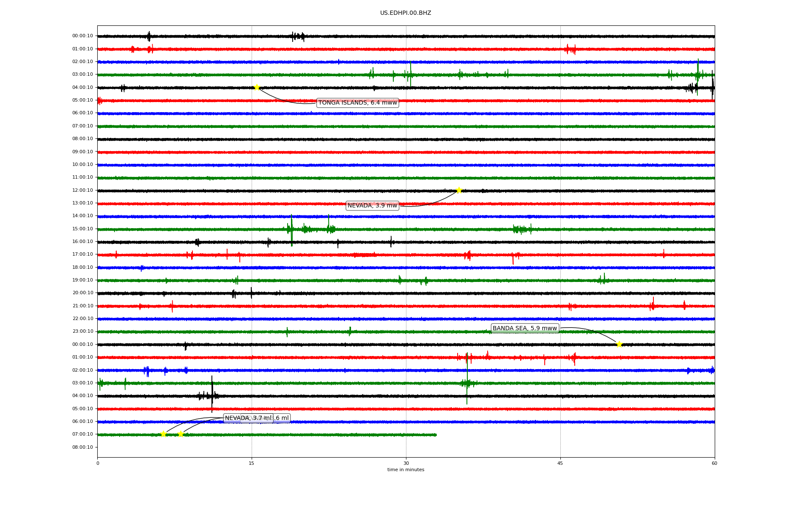
Task: Click the x-axis tick label 15
Action: coord(252,464)
